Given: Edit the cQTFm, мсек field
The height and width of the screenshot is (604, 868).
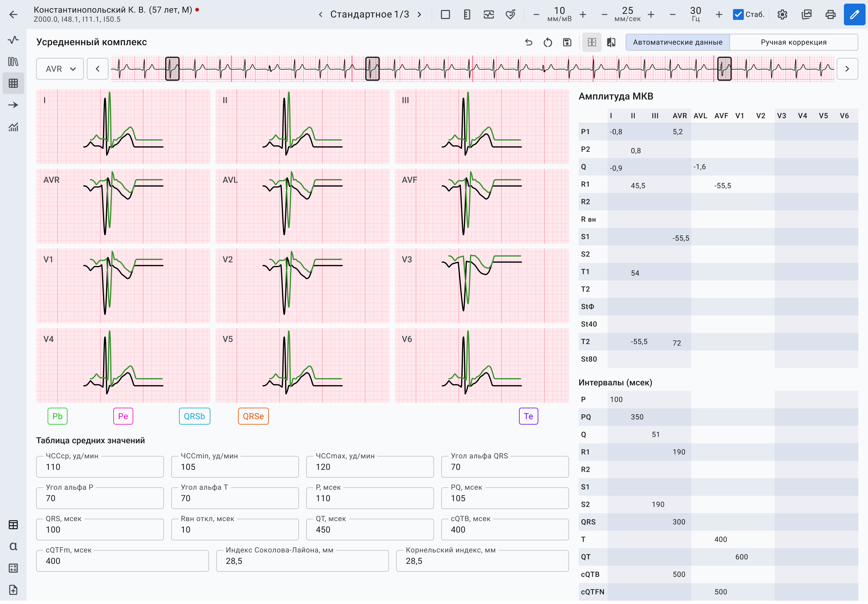Looking at the screenshot, I should pyautogui.click(x=122, y=561).
